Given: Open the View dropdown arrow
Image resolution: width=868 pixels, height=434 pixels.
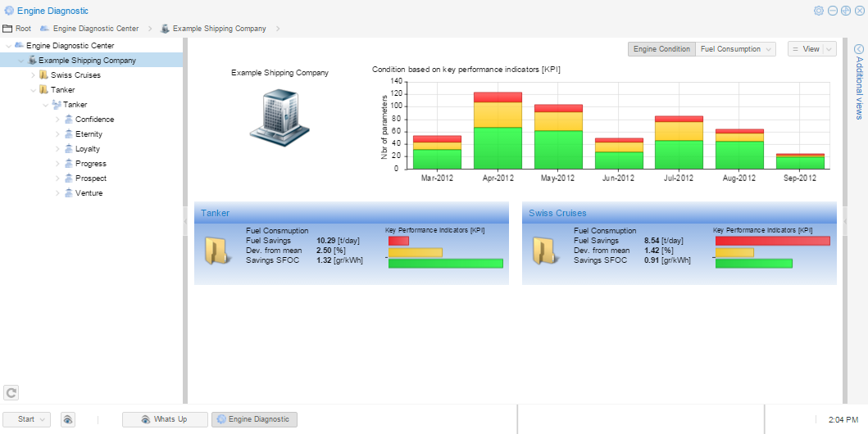Looking at the screenshot, I should [x=829, y=49].
